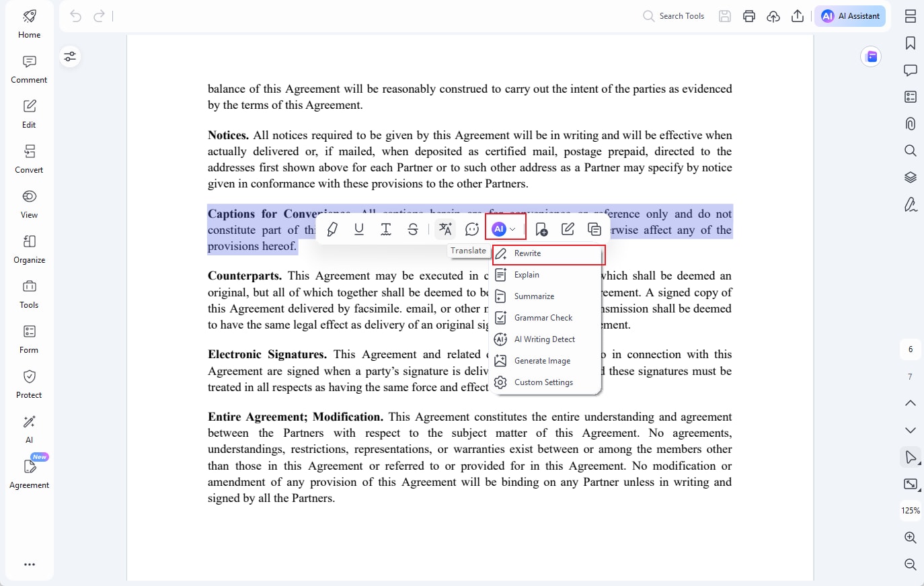Open the Comments panel on right

click(911, 70)
